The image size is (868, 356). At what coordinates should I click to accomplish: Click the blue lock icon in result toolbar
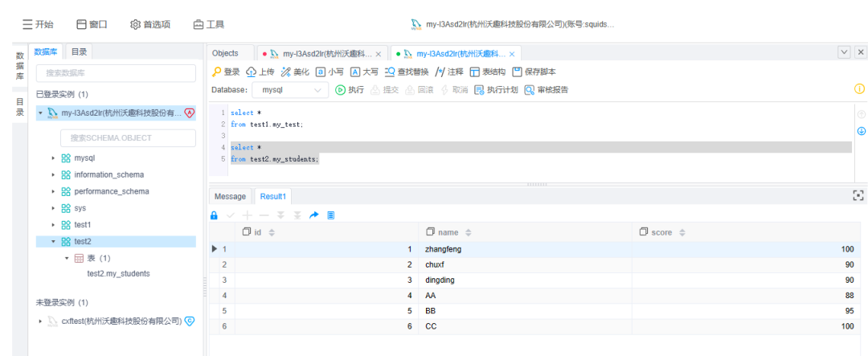215,215
